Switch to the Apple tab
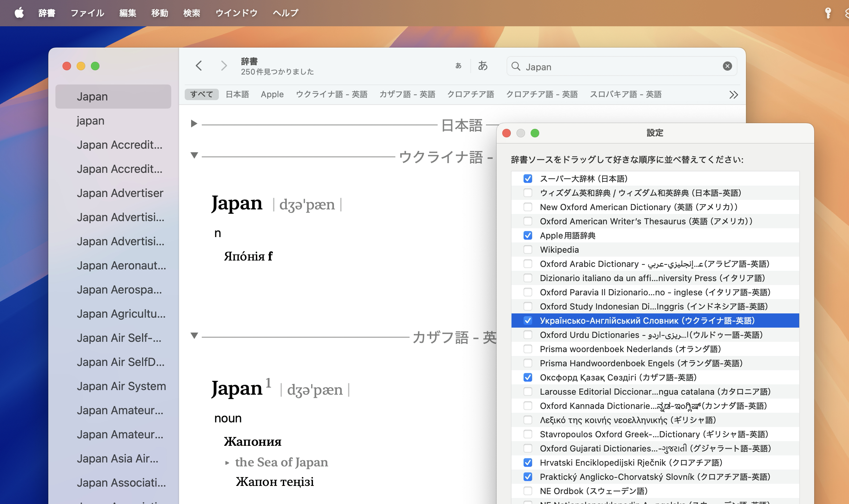849x504 pixels. (272, 94)
